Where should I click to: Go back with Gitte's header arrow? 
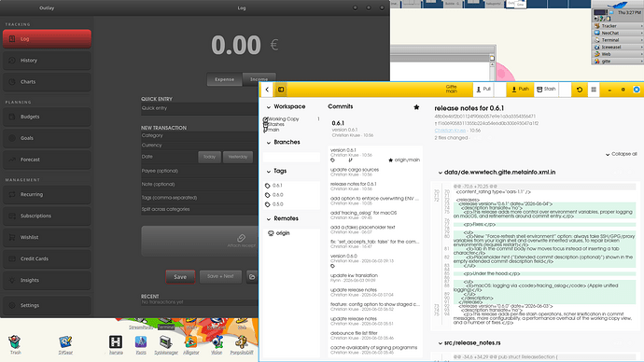(x=267, y=90)
